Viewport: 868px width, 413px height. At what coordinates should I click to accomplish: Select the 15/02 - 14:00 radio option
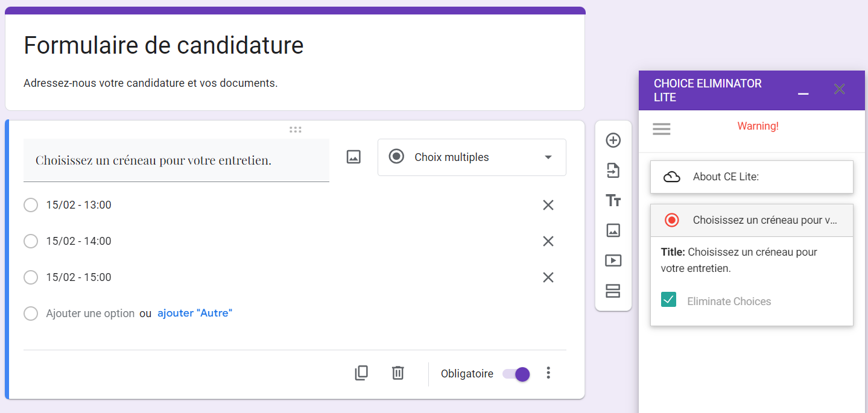[31, 241]
